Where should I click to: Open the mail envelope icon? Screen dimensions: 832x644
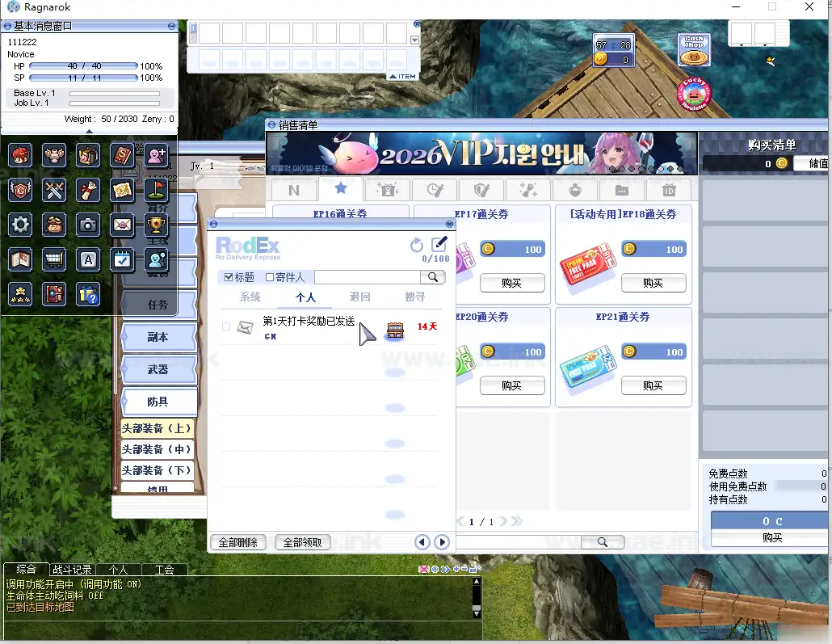122,225
